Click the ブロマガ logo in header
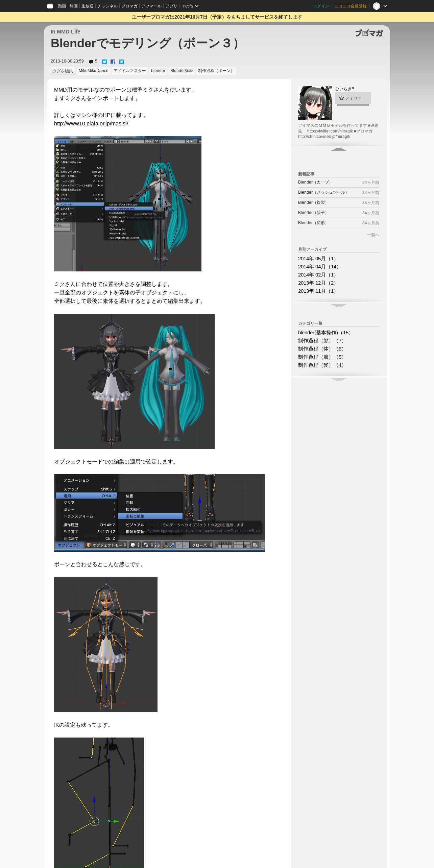 click(x=369, y=33)
